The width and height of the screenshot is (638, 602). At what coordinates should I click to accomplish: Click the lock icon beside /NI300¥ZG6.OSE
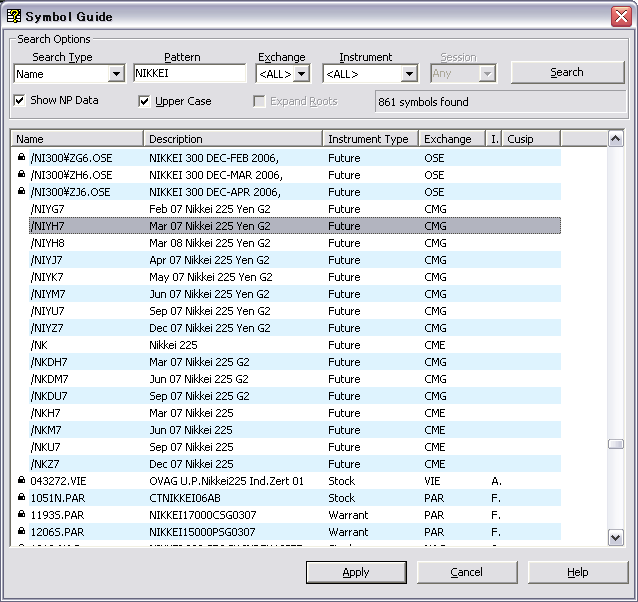pos(22,157)
